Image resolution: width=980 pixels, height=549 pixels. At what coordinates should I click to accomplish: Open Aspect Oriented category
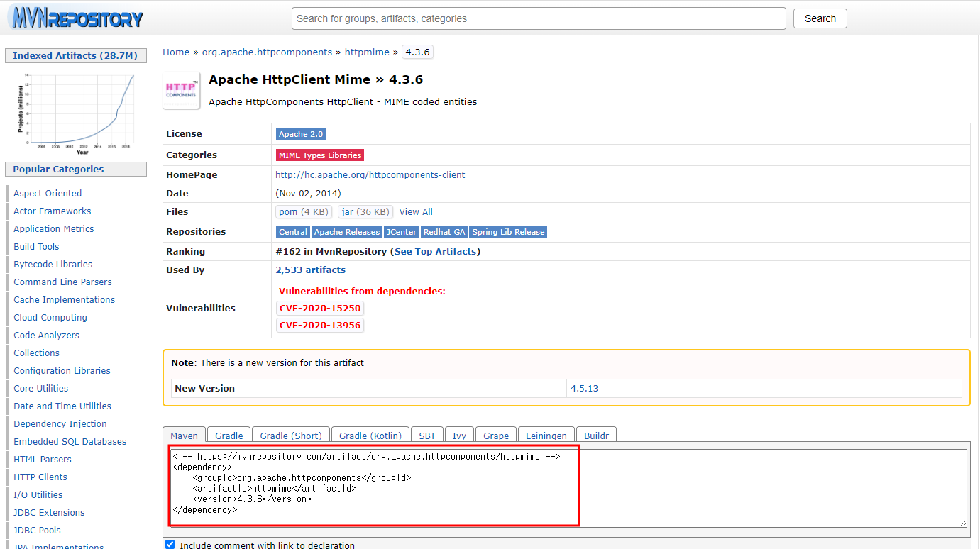click(x=48, y=194)
